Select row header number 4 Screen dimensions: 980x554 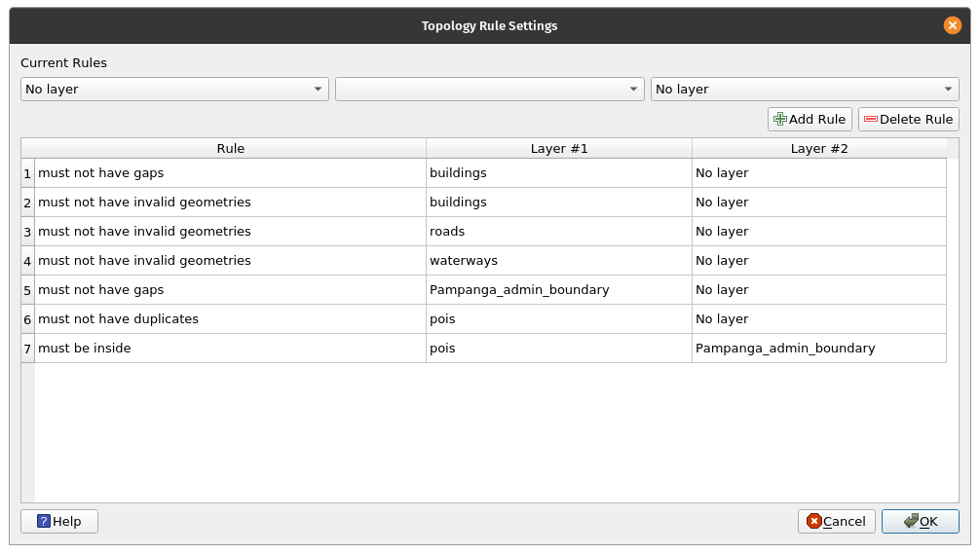[27, 261]
